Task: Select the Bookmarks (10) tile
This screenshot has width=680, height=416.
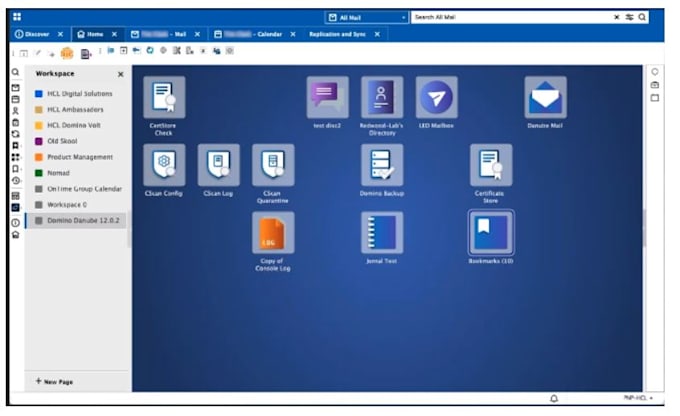Action: pyautogui.click(x=491, y=233)
